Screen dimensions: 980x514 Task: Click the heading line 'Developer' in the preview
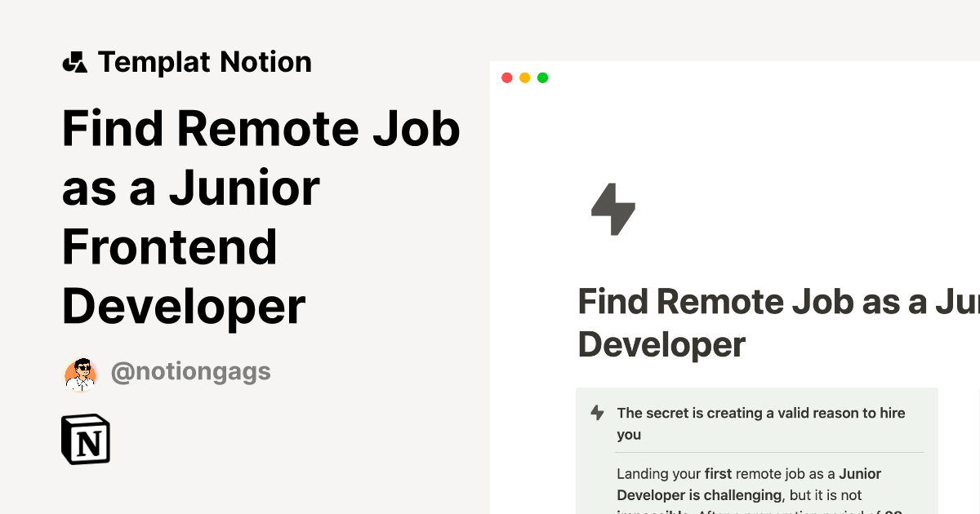(661, 344)
